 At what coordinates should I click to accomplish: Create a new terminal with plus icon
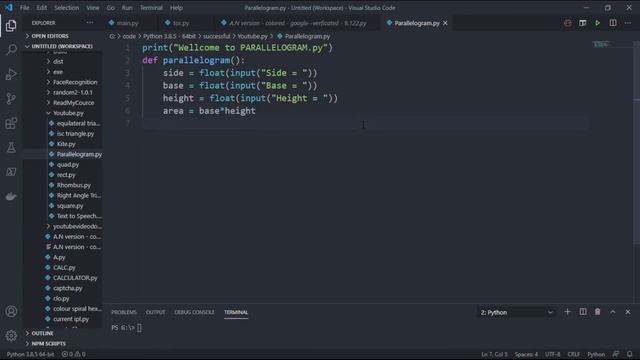click(x=567, y=312)
